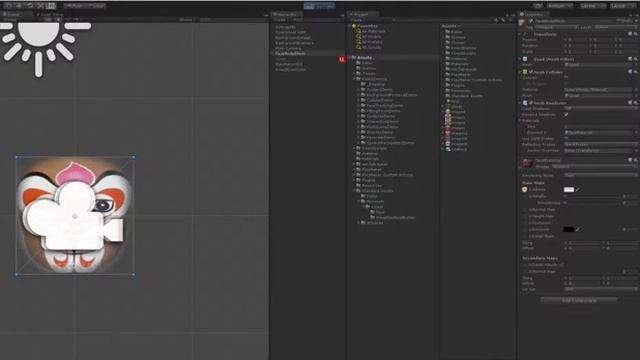
Task: Click the red badge icon in Hierarchy panel
Action: pos(342,60)
